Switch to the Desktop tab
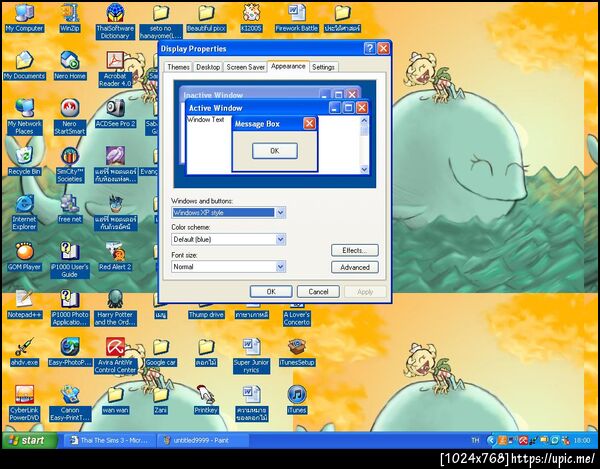Viewport: 600px width, 469px height. tap(208, 67)
